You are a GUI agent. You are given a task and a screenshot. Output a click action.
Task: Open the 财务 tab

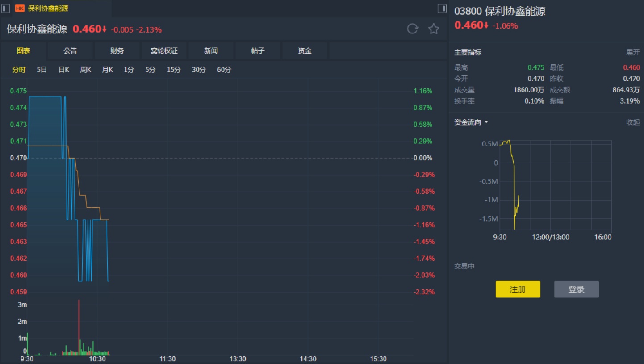(x=117, y=50)
